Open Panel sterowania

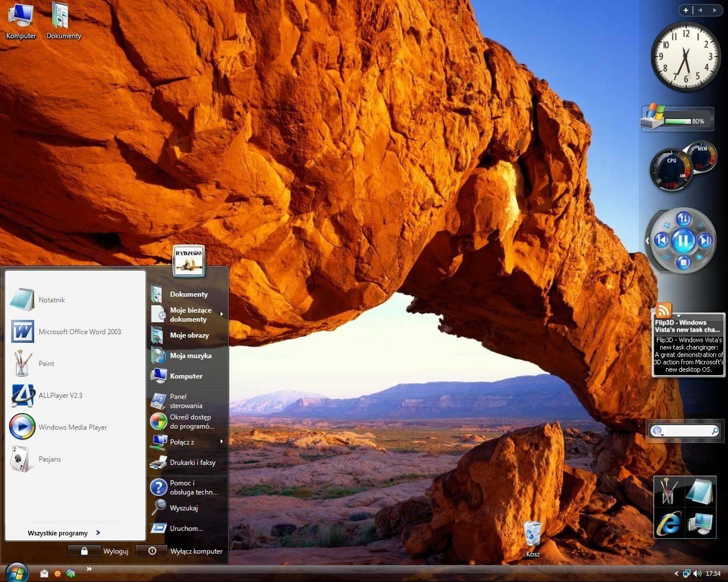point(185,401)
